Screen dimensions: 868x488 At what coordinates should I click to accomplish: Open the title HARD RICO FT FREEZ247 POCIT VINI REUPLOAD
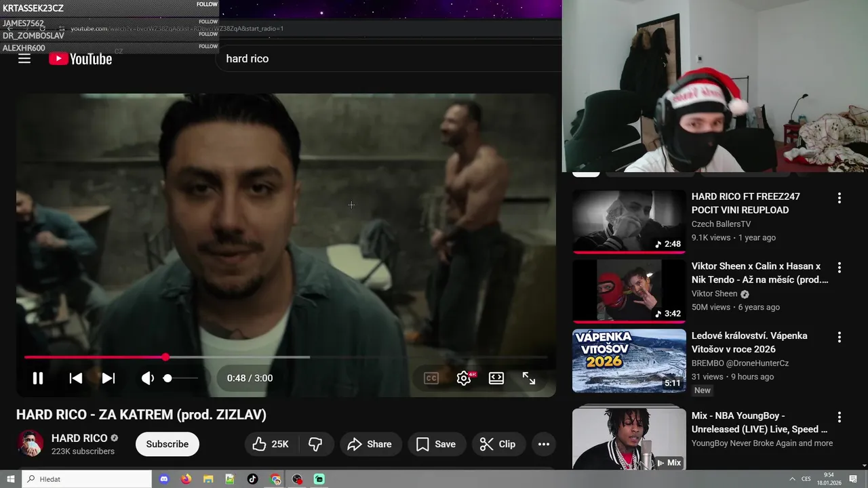[746, 203]
